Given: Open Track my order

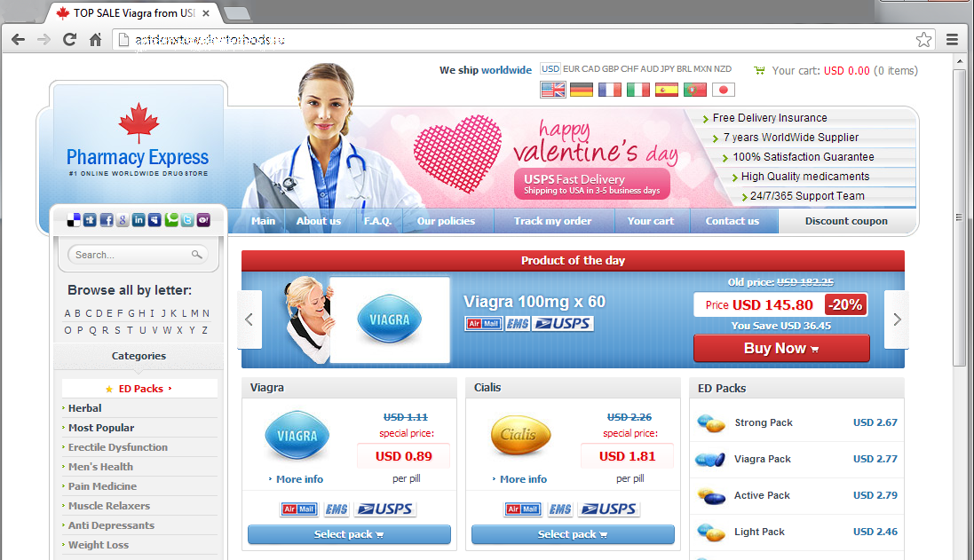Looking at the screenshot, I should [x=553, y=221].
